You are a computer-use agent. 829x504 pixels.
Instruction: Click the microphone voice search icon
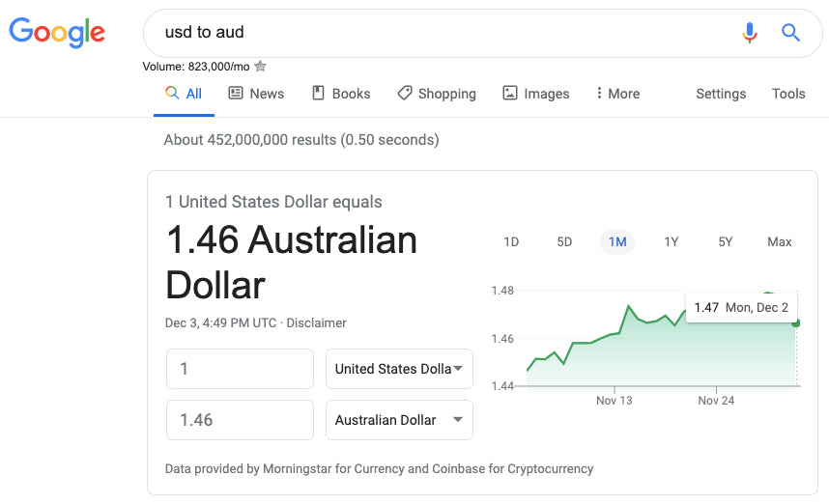[x=750, y=33]
